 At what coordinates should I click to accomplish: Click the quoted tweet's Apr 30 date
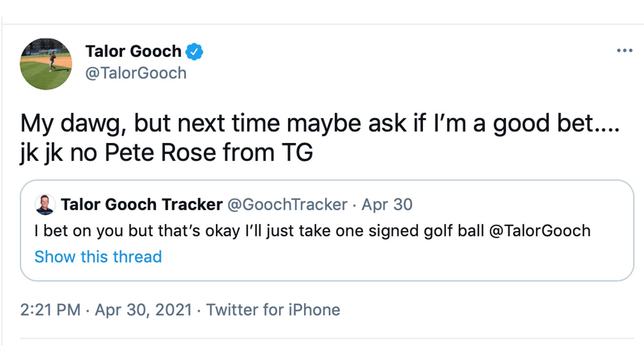click(x=387, y=204)
